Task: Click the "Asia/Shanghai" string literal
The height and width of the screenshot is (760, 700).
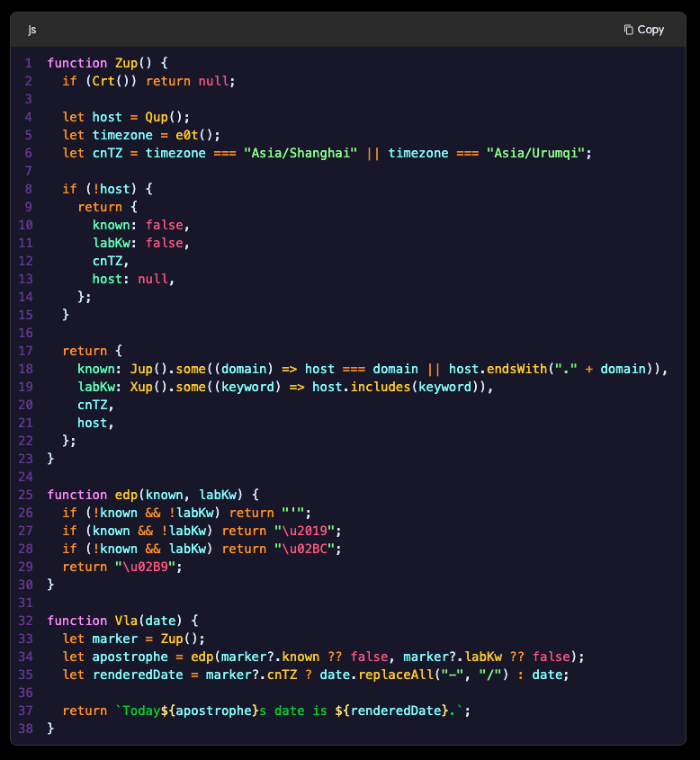Action: pos(301,153)
